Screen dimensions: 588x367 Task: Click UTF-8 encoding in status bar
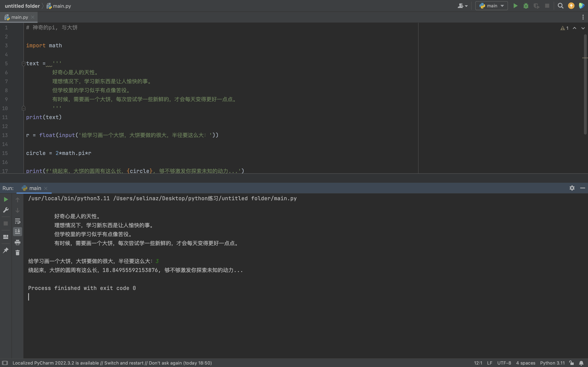point(504,363)
